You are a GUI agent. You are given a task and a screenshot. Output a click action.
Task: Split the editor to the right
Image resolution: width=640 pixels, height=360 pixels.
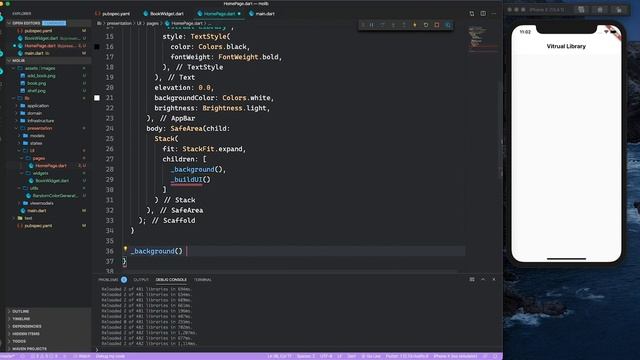(483, 13)
